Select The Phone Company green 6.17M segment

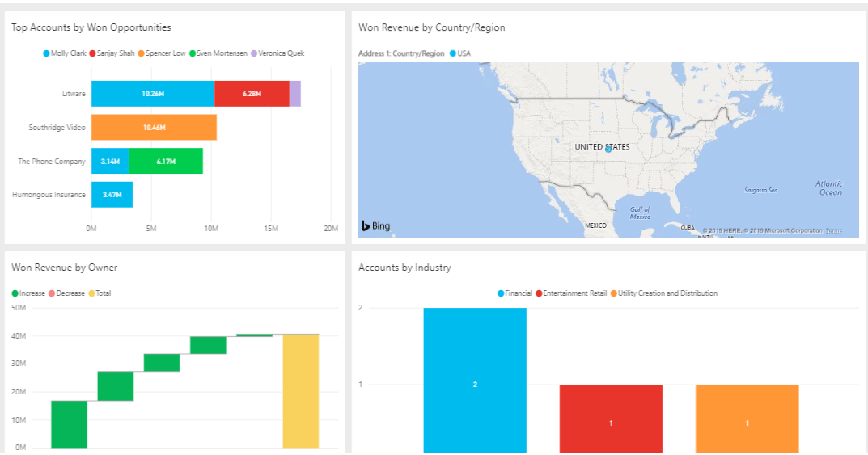point(166,161)
